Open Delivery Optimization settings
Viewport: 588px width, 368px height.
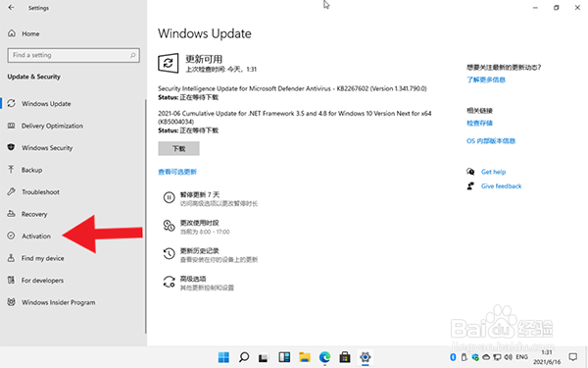tap(52, 126)
